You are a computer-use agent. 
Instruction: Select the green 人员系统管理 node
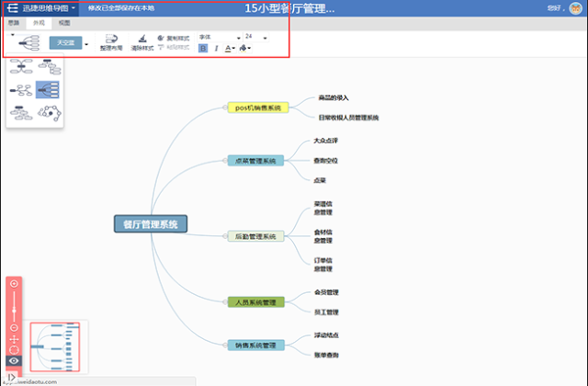[255, 302]
